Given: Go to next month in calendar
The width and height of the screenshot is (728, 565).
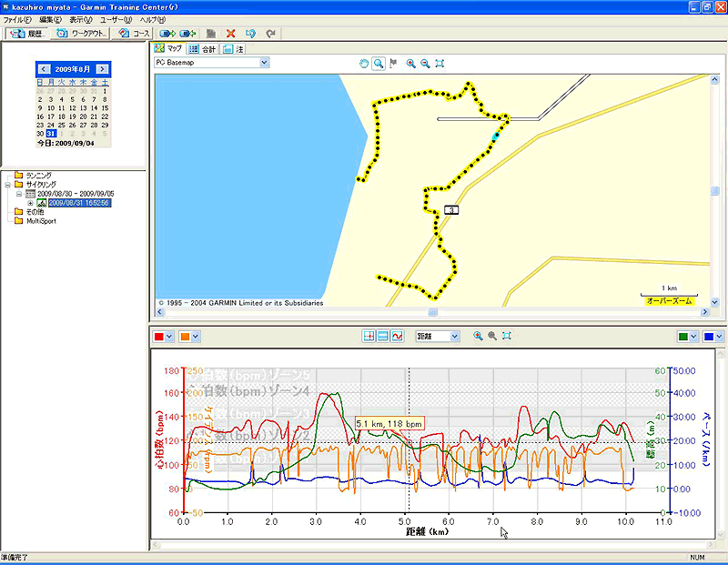Looking at the screenshot, I should (102, 69).
